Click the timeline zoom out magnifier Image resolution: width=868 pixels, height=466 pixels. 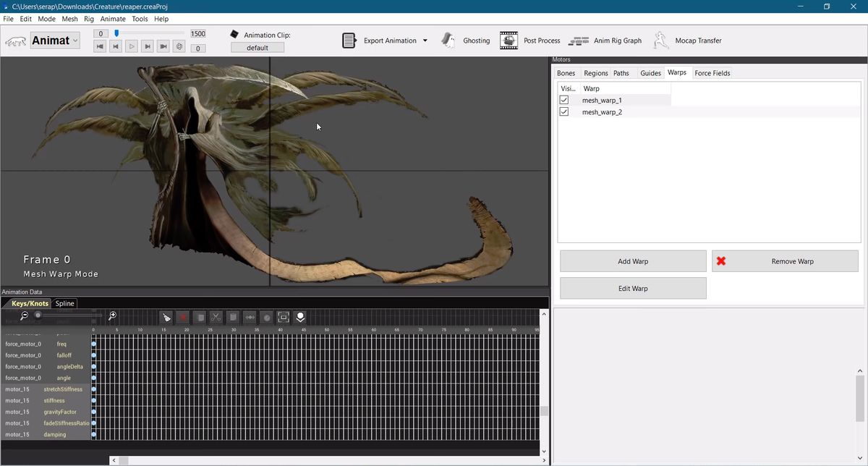[x=24, y=316]
